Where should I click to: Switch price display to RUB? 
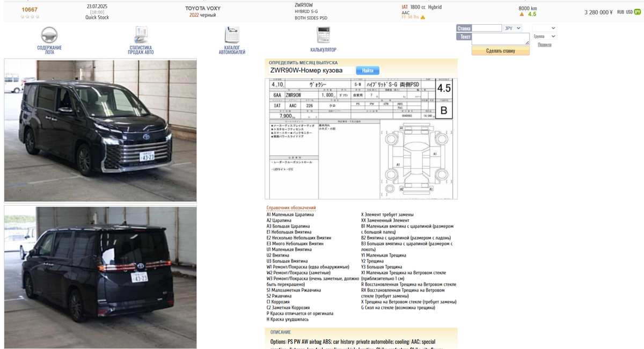(620, 12)
